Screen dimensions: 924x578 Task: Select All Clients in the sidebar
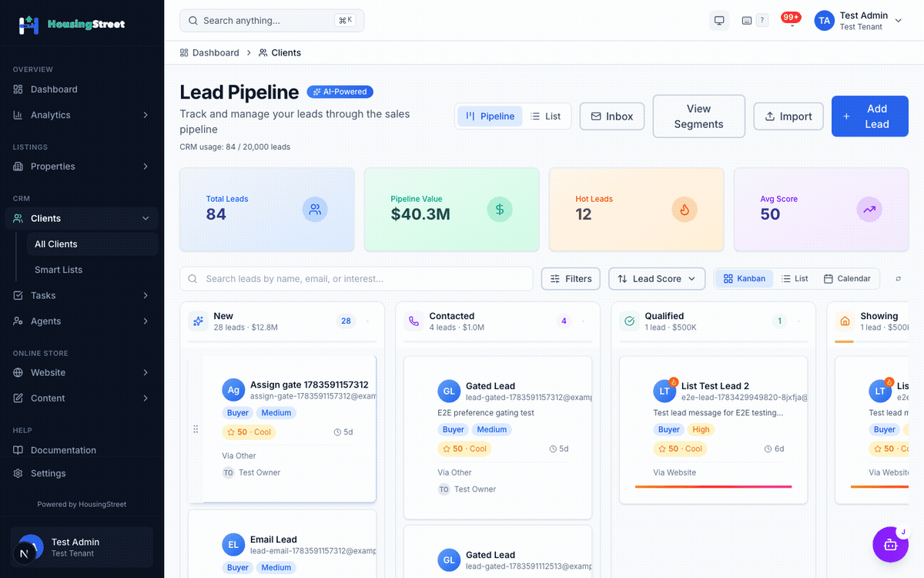pyautogui.click(x=92, y=244)
